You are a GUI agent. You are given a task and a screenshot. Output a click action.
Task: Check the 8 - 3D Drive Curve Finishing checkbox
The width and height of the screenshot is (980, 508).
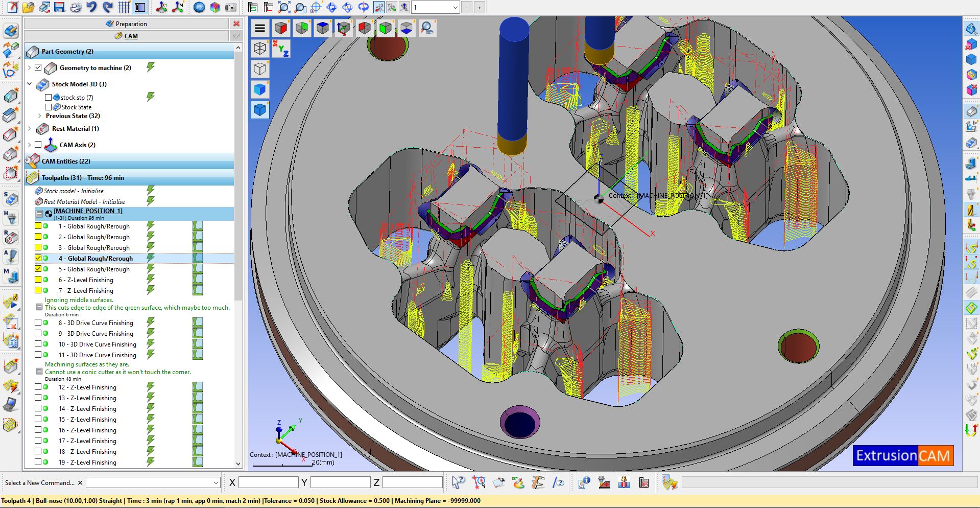(38, 322)
